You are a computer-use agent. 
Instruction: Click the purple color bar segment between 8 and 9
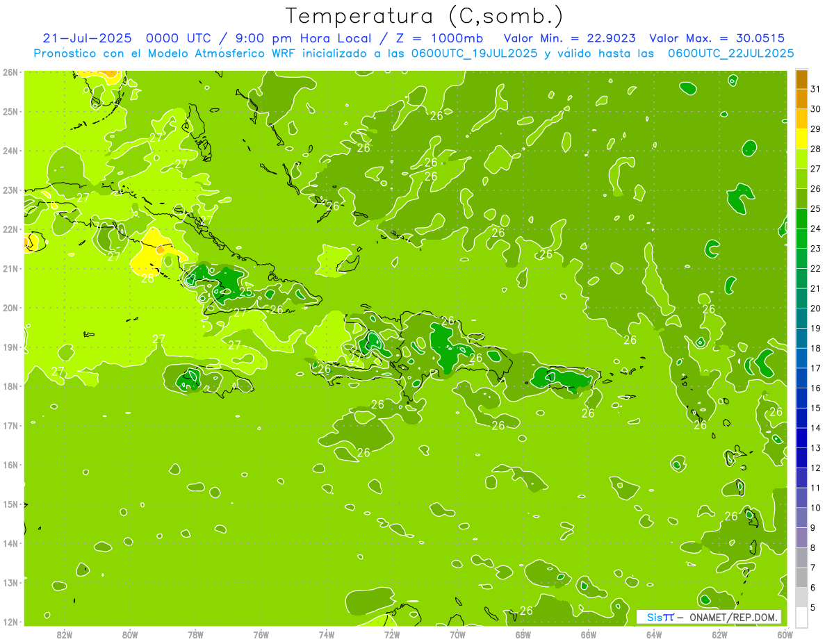click(x=801, y=538)
